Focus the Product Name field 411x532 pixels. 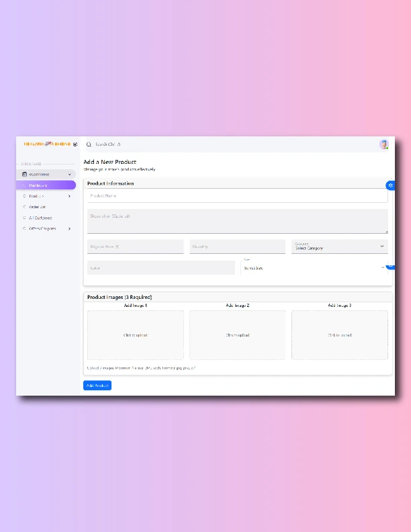point(237,195)
